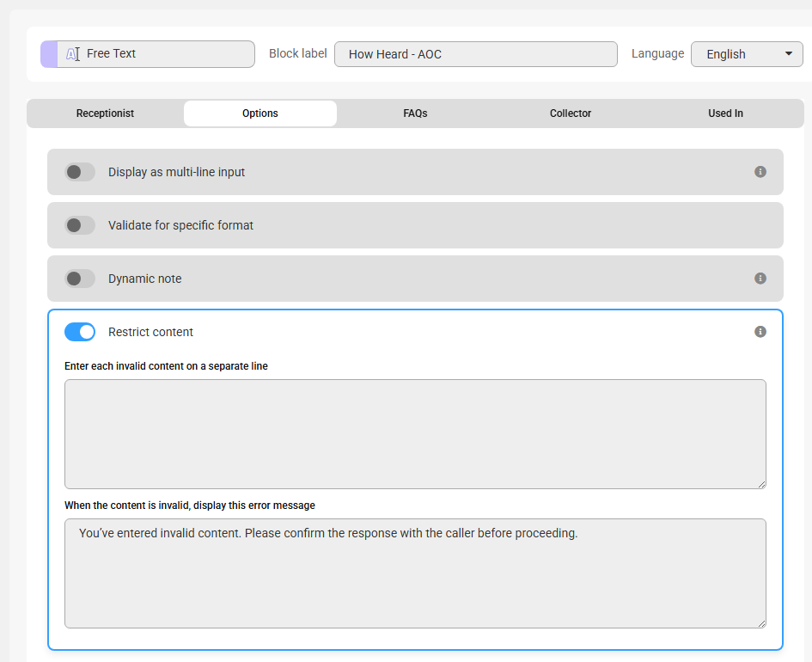Click the Free Text block type field
Image resolution: width=812 pixels, height=662 pixels.
coord(148,54)
